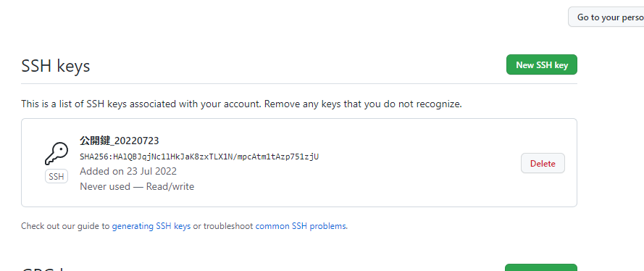Click the green New SSH key button

coord(542,65)
